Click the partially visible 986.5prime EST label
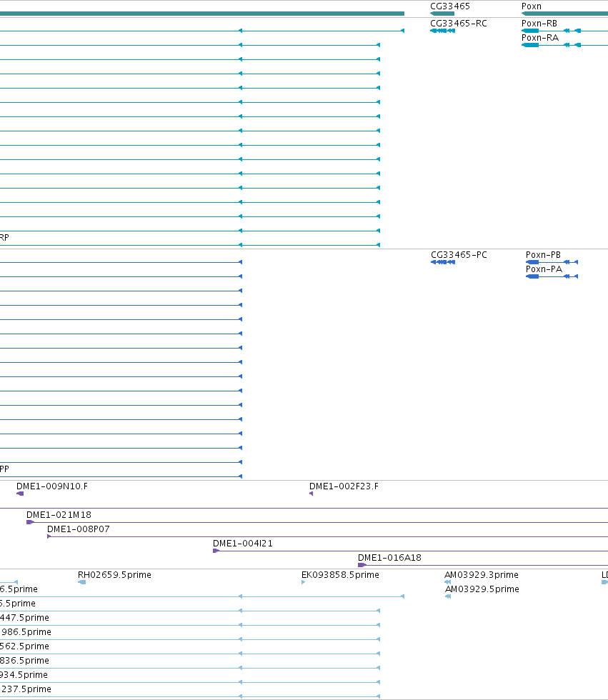Screen dimensions: 608x700 coord(26,631)
